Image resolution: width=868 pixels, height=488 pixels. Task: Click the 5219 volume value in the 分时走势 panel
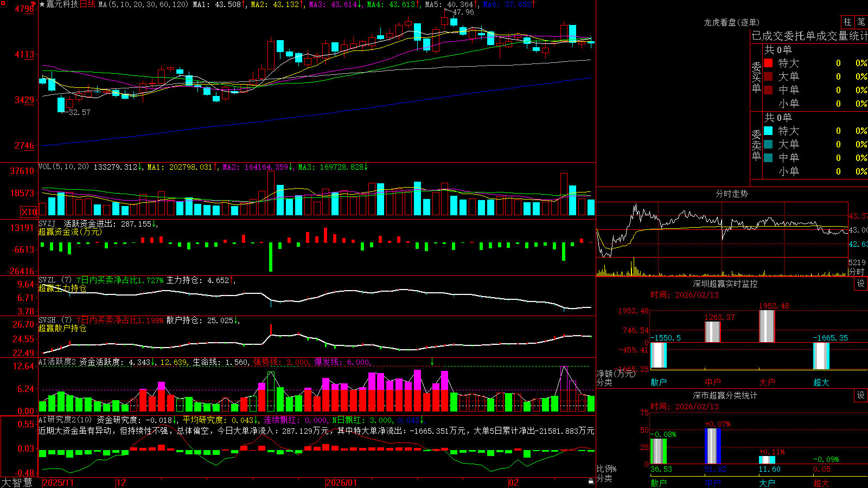coord(857,262)
